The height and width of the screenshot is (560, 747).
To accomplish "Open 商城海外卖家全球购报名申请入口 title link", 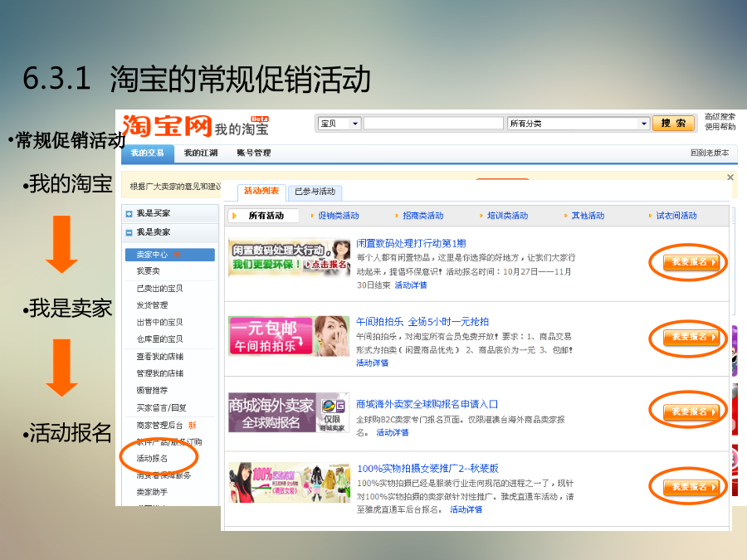I will tap(427, 405).
